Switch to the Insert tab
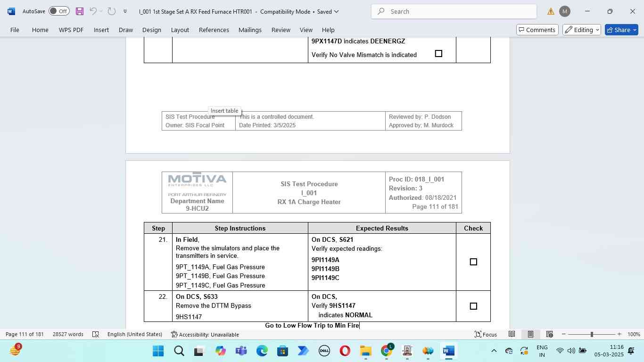Image resolution: width=644 pixels, height=362 pixels. (101, 30)
